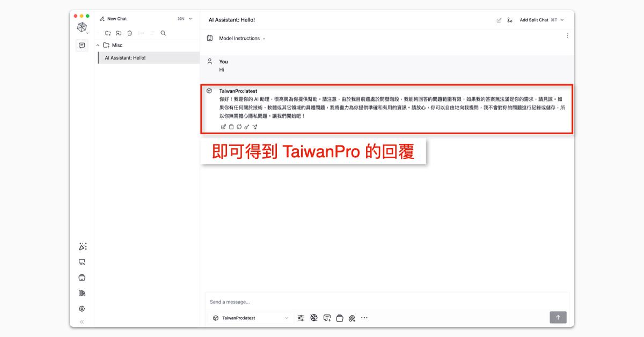This screenshot has width=644, height=337.
Task: Open the New Chat dropdown arrow
Action: pyautogui.click(x=190, y=19)
